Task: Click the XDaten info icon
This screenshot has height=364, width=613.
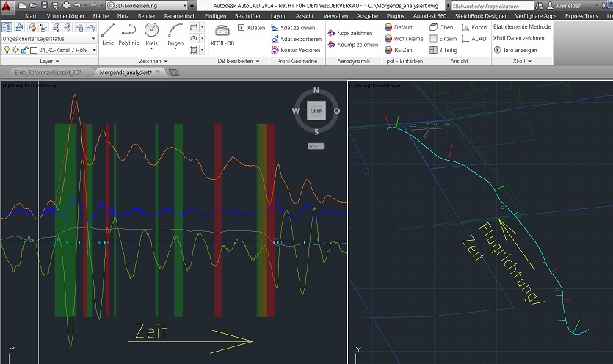Action: (252, 28)
